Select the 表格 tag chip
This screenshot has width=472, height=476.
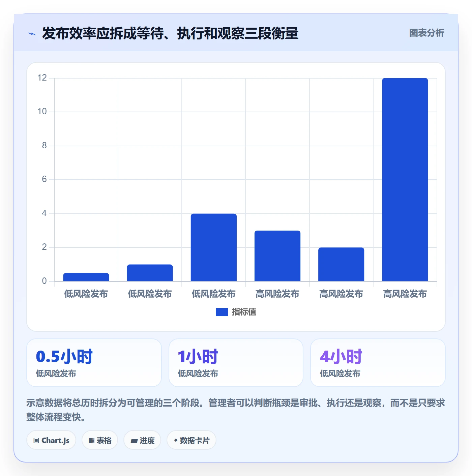(100, 440)
